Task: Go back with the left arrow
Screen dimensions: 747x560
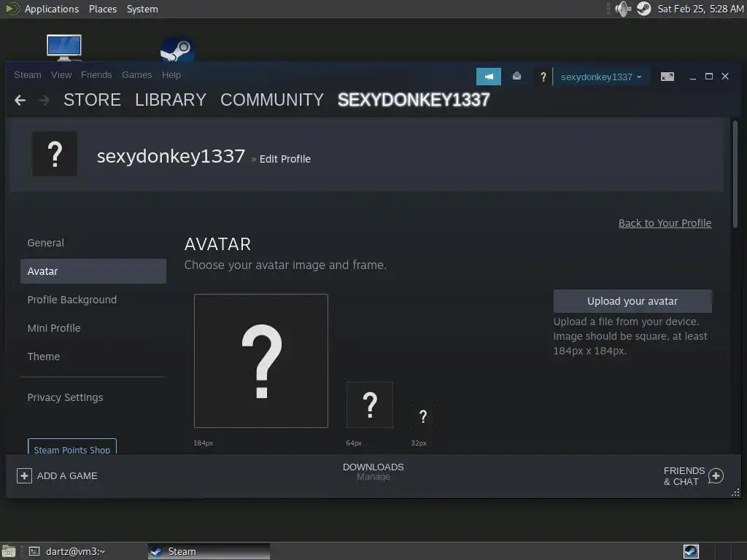Action: 20,101
